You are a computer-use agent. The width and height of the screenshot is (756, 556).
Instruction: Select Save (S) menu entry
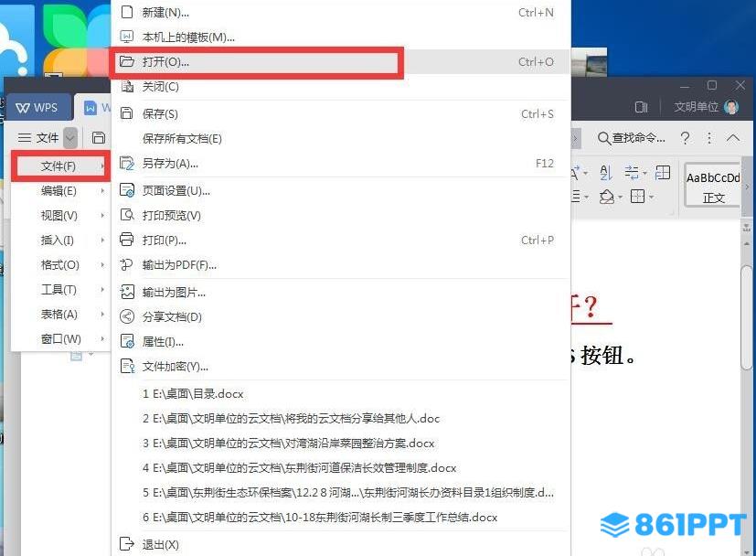click(341, 113)
